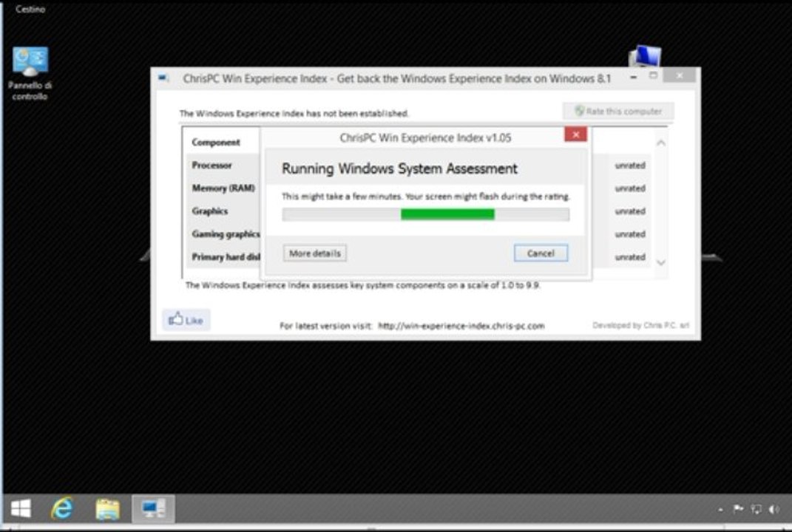Open File Explorer from the taskbar

tap(107, 509)
